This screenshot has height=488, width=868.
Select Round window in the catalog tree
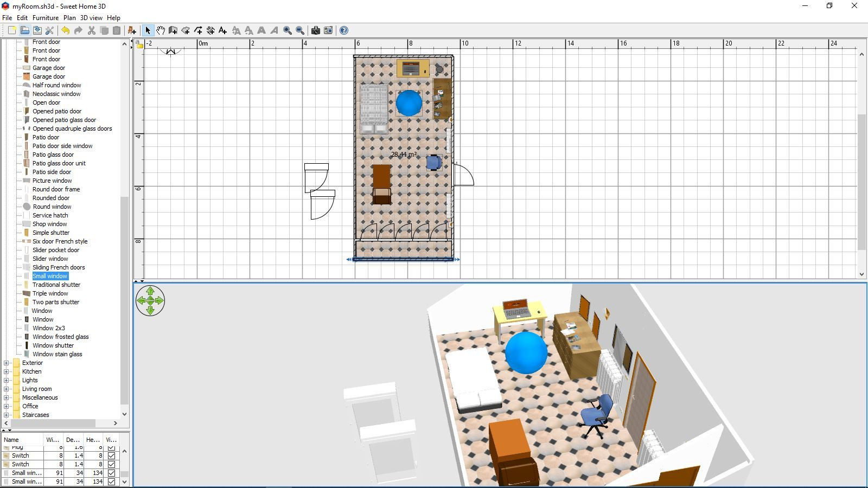point(52,207)
